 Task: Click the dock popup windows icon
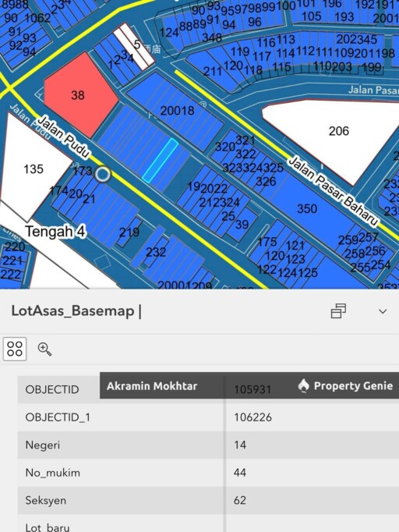(x=338, y=310)
